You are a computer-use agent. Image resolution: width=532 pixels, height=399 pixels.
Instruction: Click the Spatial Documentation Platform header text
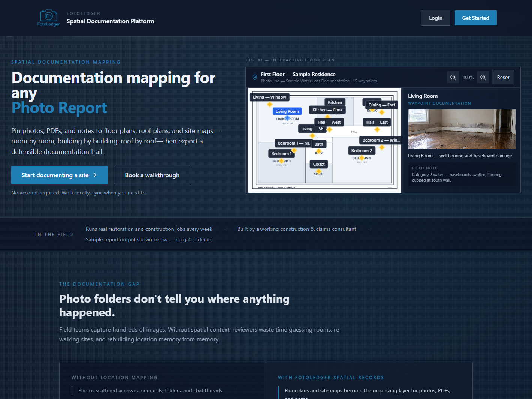click(110, 21)
